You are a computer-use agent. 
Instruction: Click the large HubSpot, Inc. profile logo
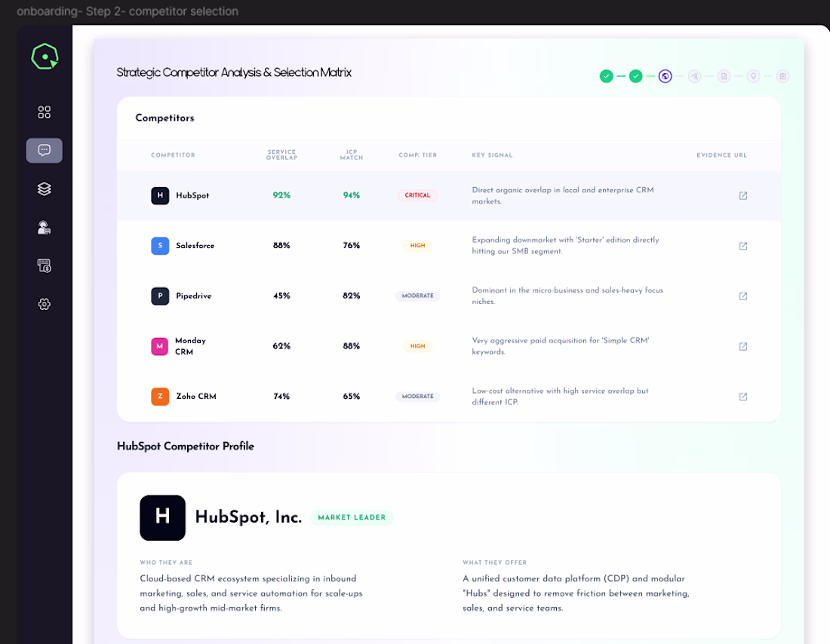click(x=162, y=517)
